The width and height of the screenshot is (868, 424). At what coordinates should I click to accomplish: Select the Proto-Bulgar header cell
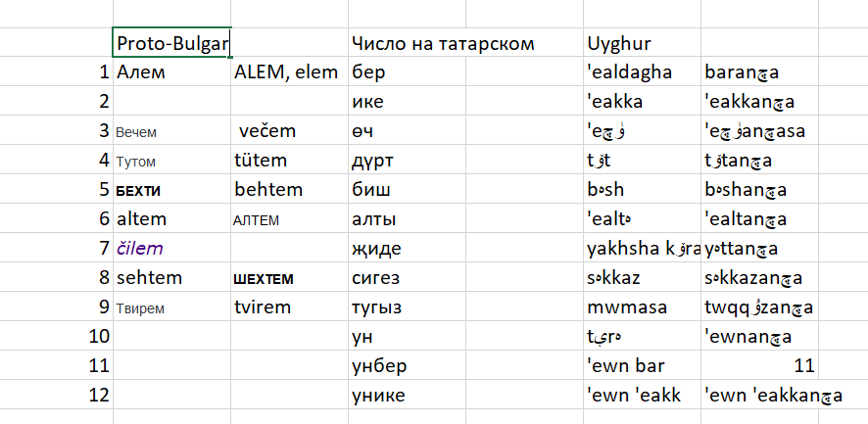click(171, 43)
